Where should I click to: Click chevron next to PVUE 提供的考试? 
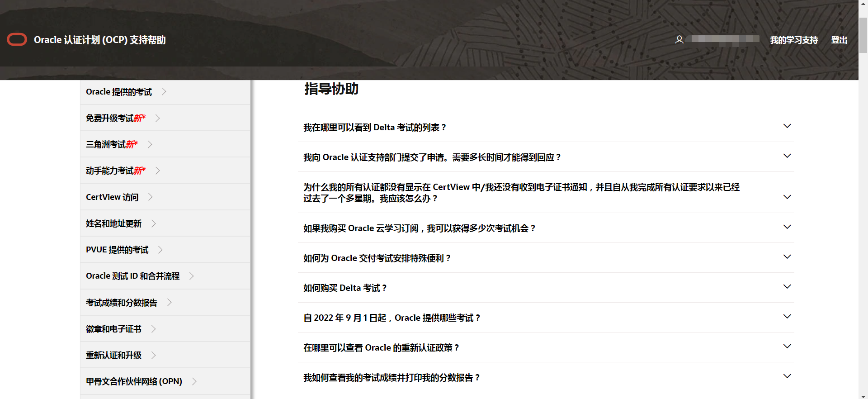[160, 250]
